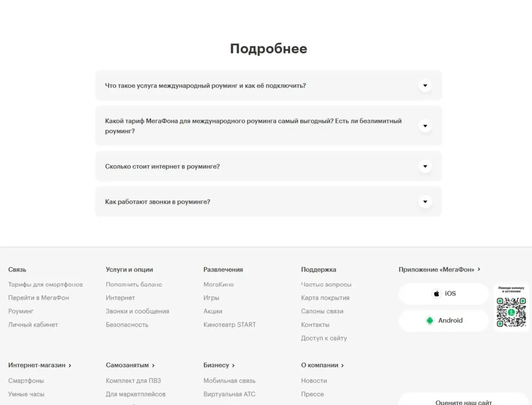Click chevron next to 'Самозанятым'
This screenshot has width=532, height=405.
point(153,365)
